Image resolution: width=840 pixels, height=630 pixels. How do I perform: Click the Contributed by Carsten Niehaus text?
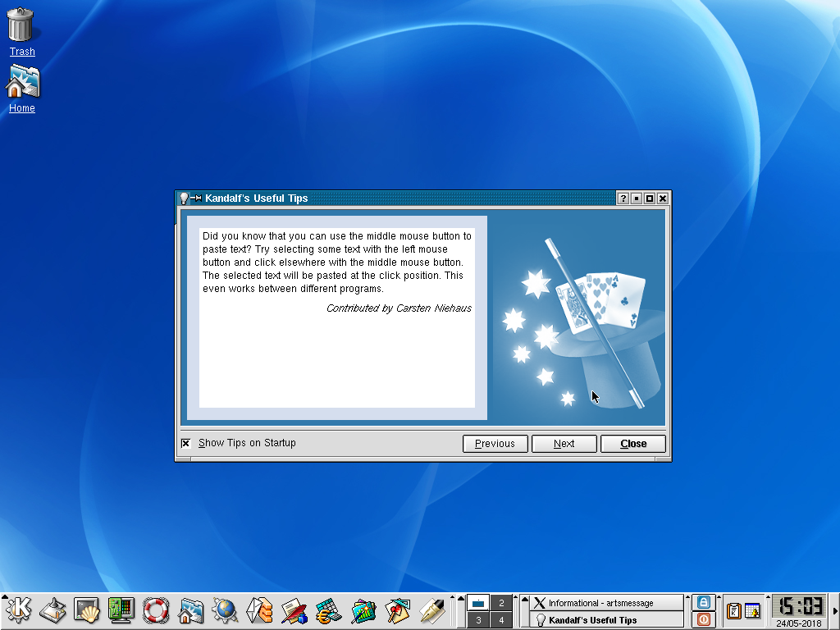point(399,308)
